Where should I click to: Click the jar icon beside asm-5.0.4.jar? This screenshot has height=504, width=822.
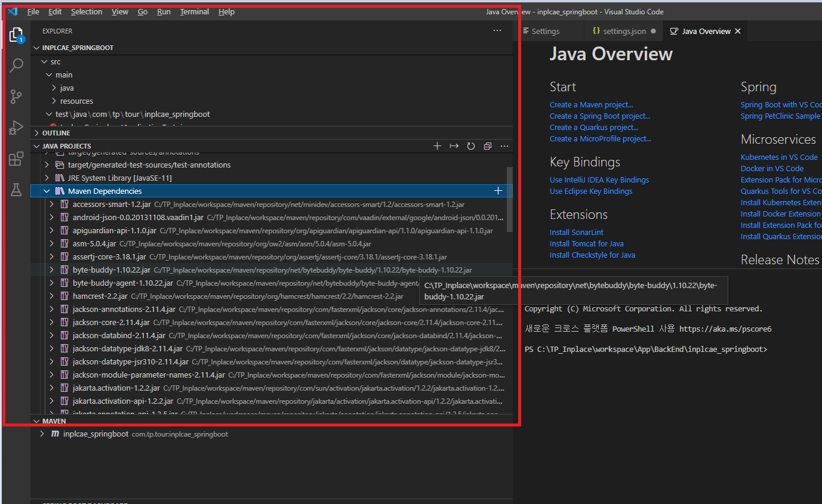coord(64,243)
